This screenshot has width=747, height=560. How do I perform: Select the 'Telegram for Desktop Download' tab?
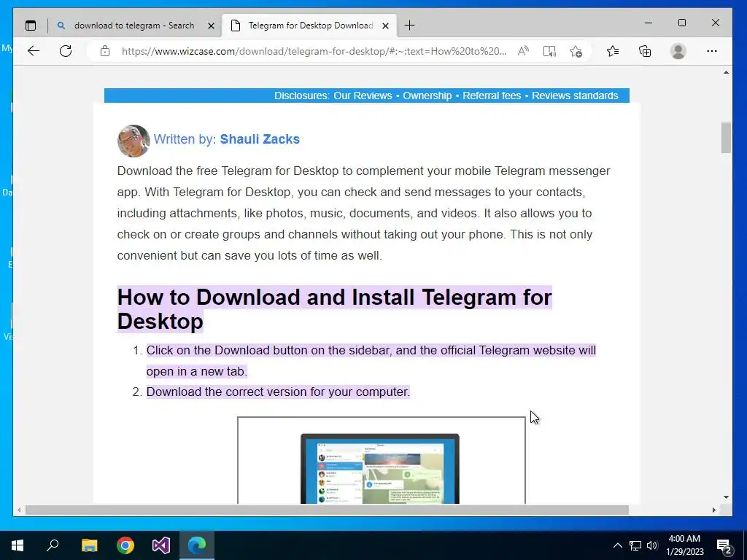click(x=311, y=26)
